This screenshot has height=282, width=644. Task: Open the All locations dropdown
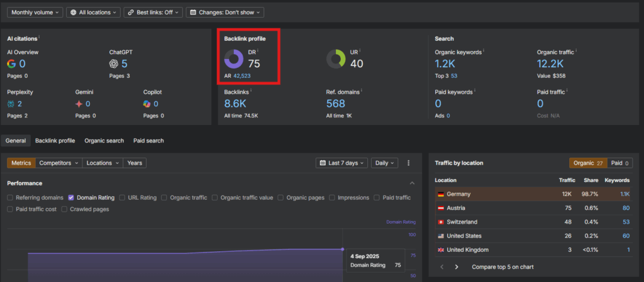[x=93, y=13]
